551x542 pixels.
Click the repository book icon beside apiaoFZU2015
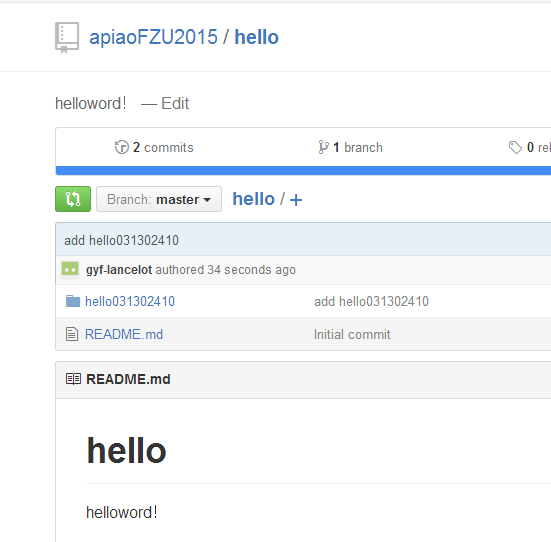(x=67, y=38)
